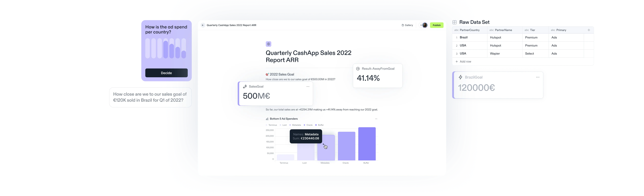The image size is (644, 196).
Task: Click the Buffer bar in the chart
Action: (x=367, y=144)
